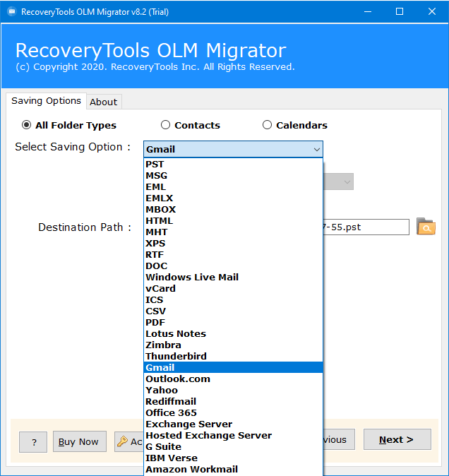Select RTF format in the list
449x476 pixels.
(233, 255)
